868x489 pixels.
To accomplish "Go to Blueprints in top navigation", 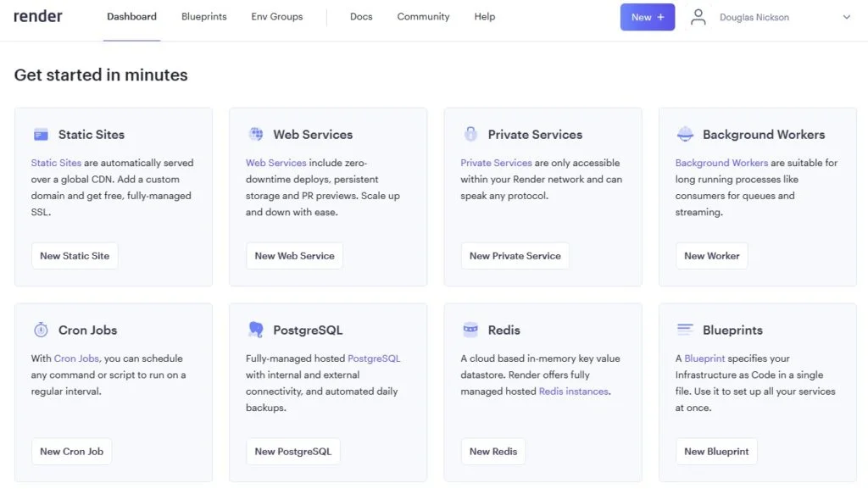I will pos(203,17).
